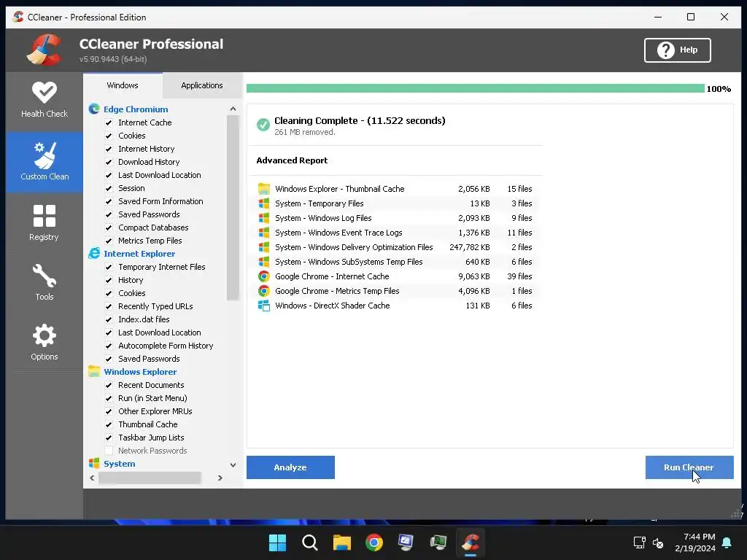
Task: Select System - Windows Delivery Optimization Files row
Action: pos(395,247)
